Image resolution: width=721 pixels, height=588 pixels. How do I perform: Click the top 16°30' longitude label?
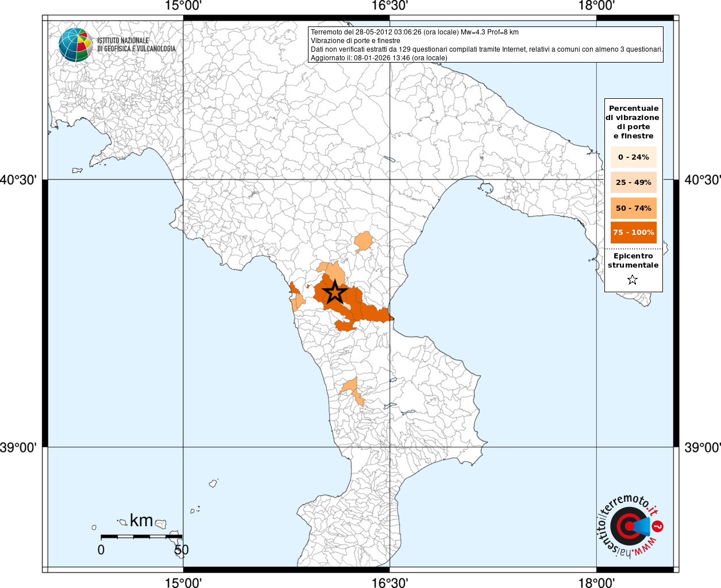pyautogui.click(x=390, y=6)
